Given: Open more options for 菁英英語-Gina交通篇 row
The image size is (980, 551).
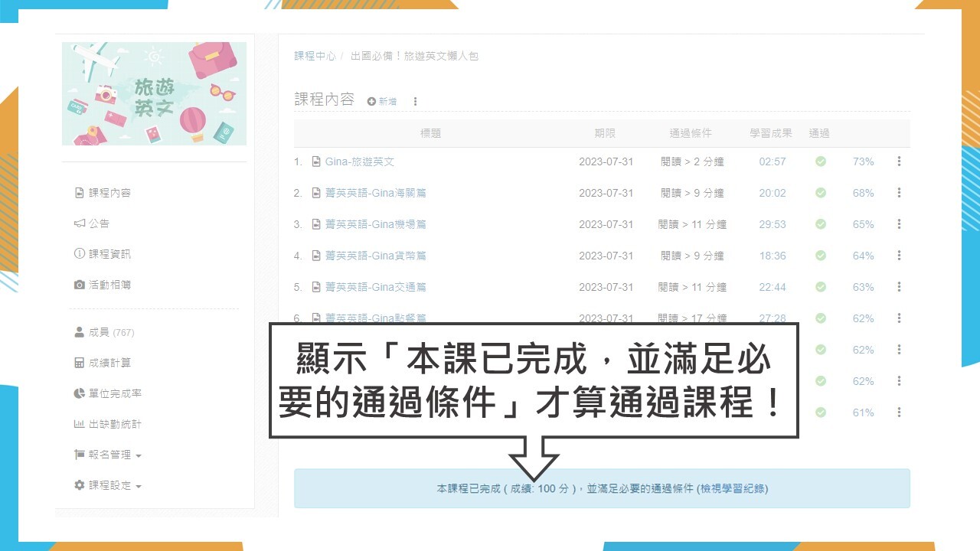Looking at the screenshot, I should click(x=899, y=287).
